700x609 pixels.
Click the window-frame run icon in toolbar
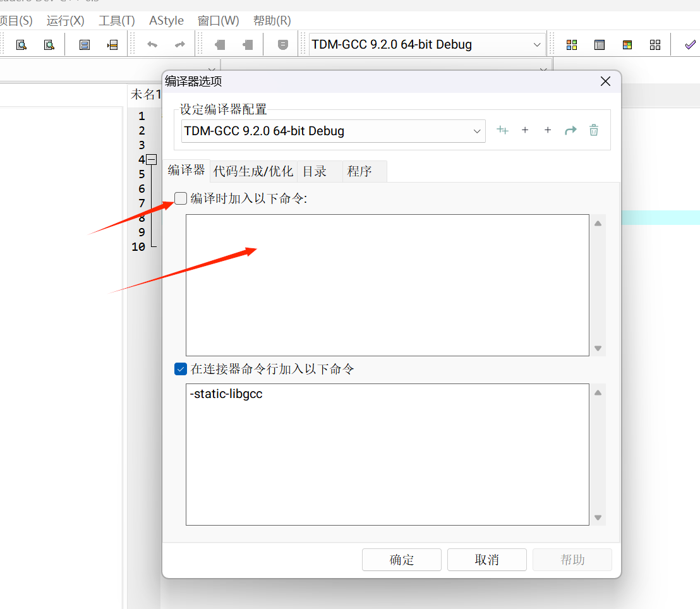pos(600,45)
